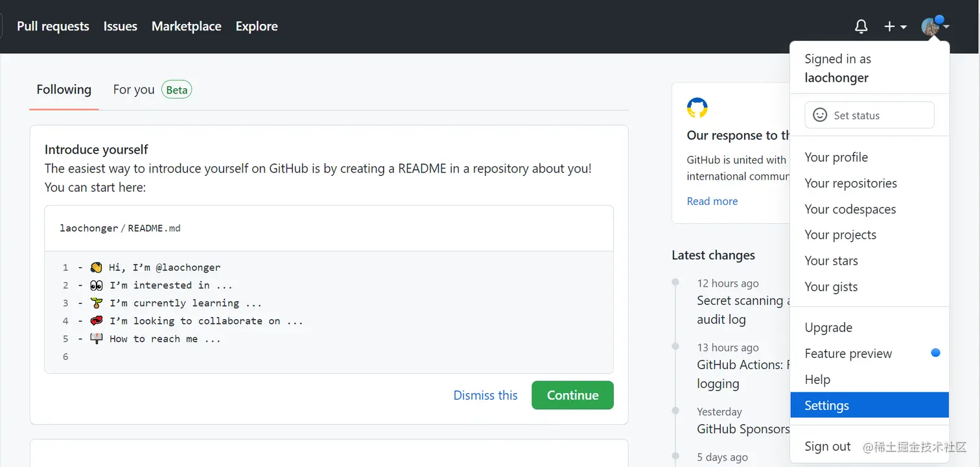Go to Issues in top navigation
This screenshot has width=980, height=467.
[x=121, y=27]
